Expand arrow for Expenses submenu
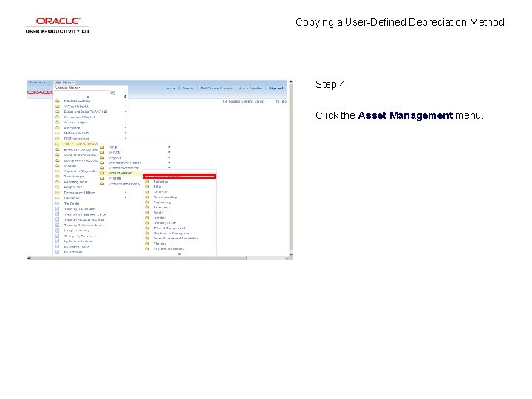This screenshot has height=399, width=532. (214, 208)
